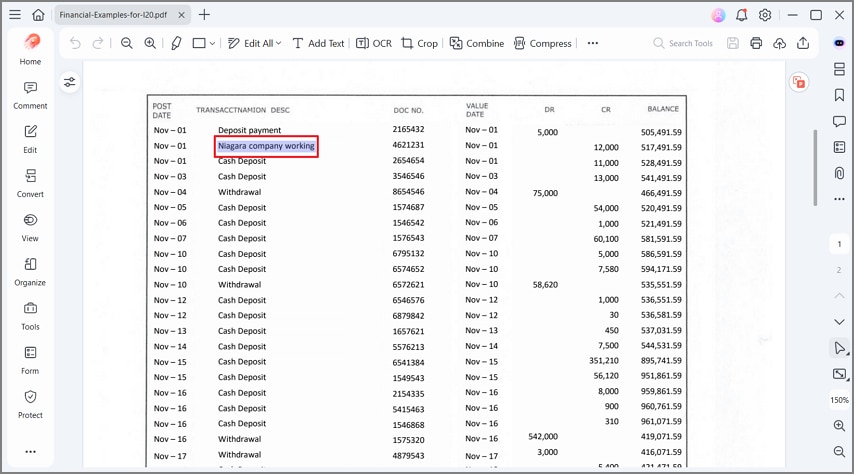Zoom in from right sidebar
Screen dimensions: 854x474
[x=839, y=426]
